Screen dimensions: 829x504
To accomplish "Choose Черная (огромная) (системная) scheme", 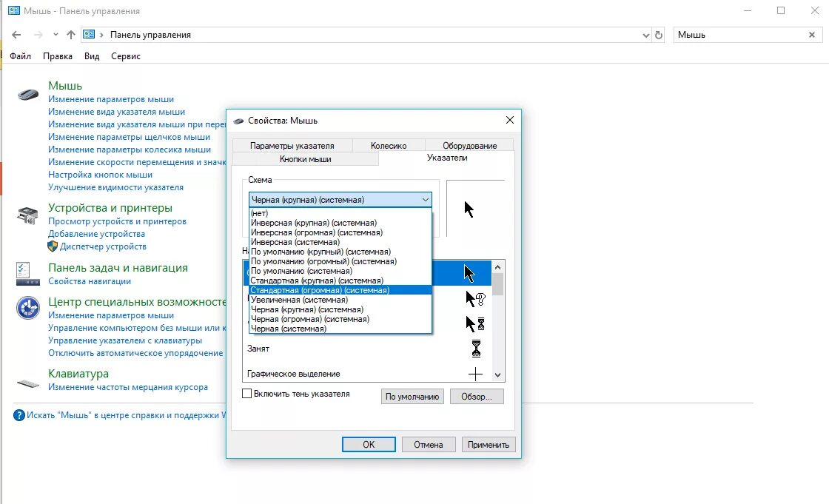I will 340,319.
